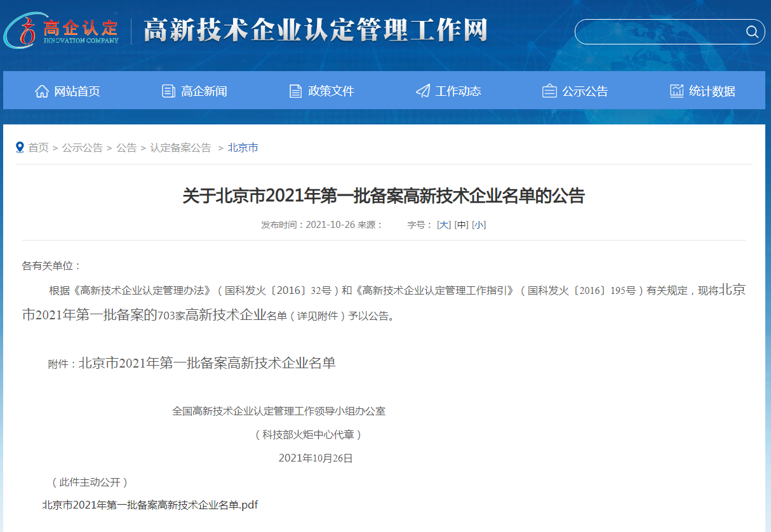Set font size to medium [中]
Screen dimensions: 771x532
tap(461, 225)
